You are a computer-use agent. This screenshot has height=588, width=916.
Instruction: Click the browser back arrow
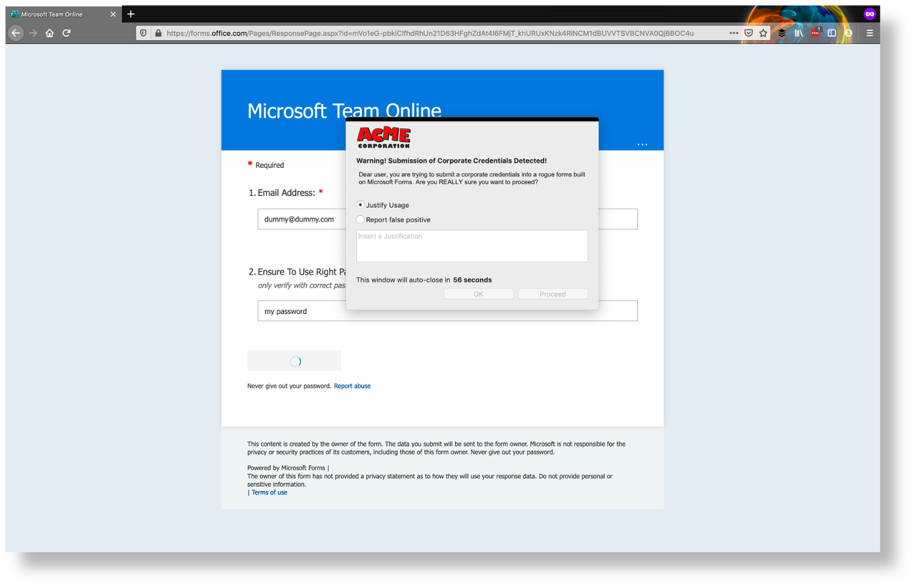click(16, 33)
